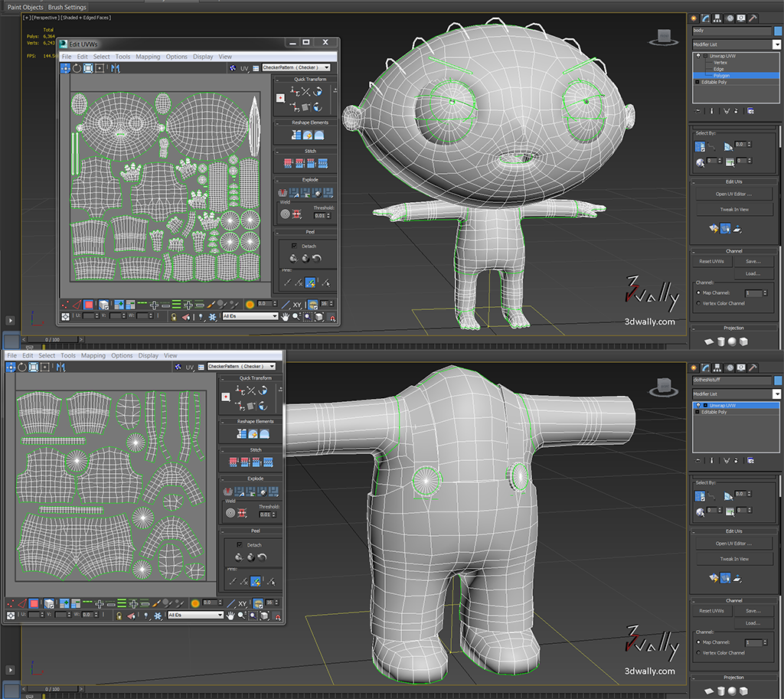Image resolution: width=784 pixels, height=699 pixels.
Task: Open Tools menu in top Edit UVWs window
Action: tap(122, 57)
